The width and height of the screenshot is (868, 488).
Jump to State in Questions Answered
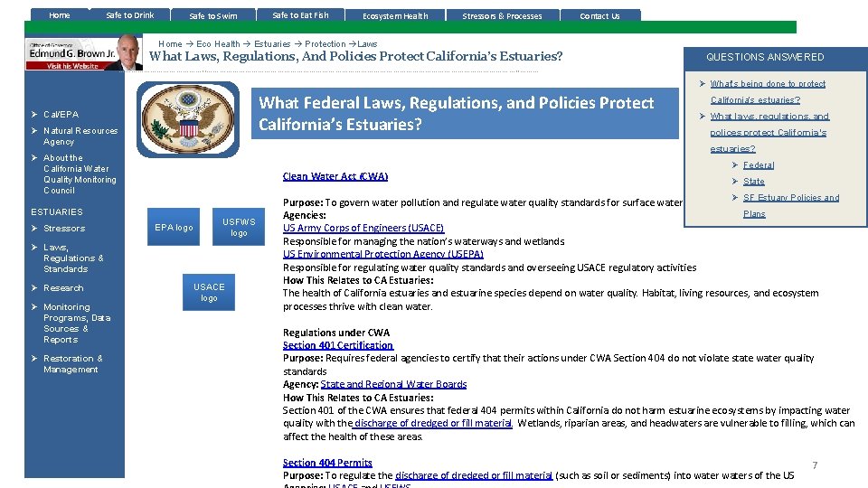[x=753, y=181]
